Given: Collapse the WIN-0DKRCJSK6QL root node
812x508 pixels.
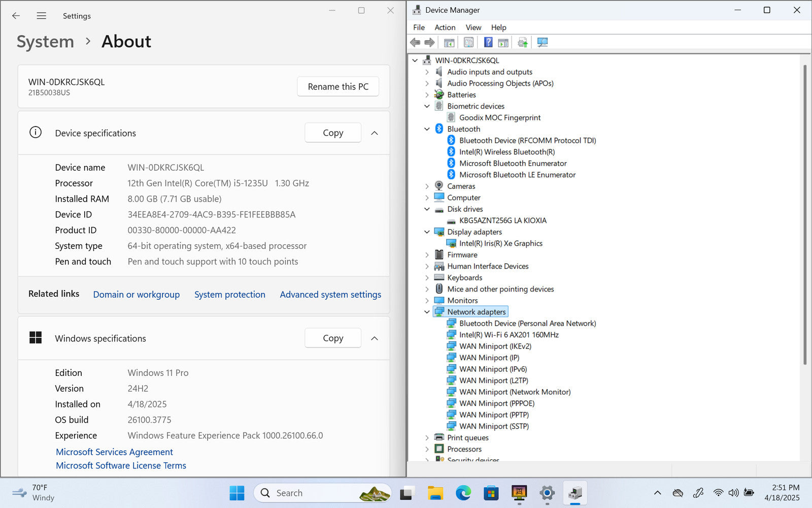Looking at the screenshot, I should pos(415,60).
